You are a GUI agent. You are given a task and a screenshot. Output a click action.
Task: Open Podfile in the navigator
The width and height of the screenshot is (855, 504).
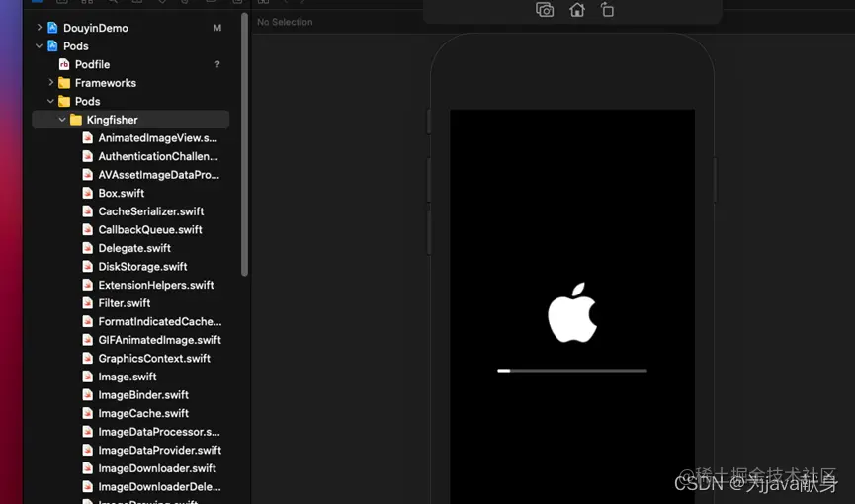click(92, 64)
